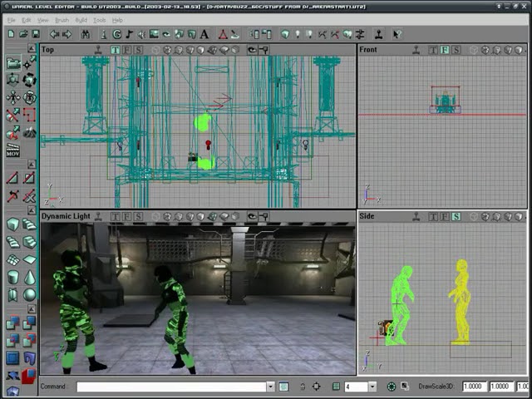Viewport: 532px width, 399px height.
Task: Click the Subtract brush CSG icon
Action: (x=30, y=323)
